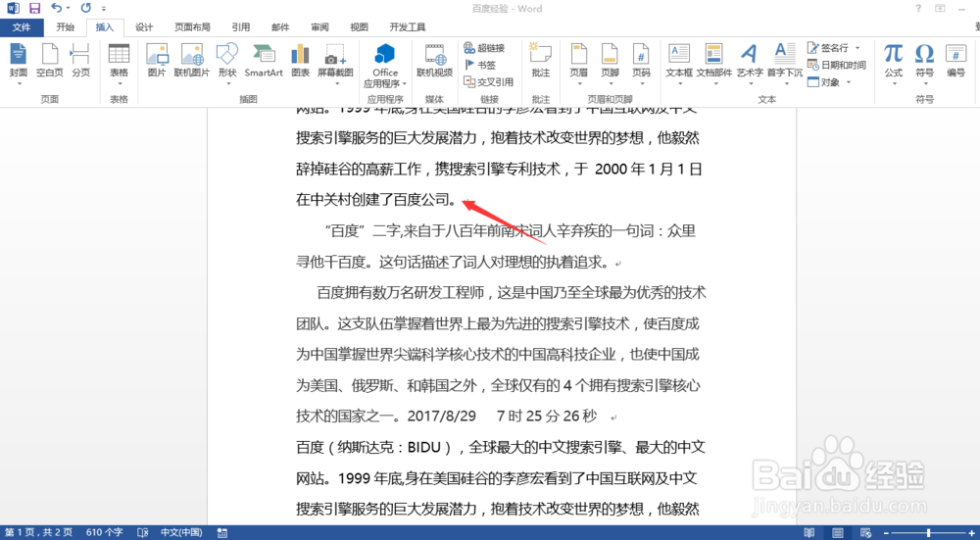This screenshot has width=980, height=540.
Task: Redo the last action
Action: click(x=85, y=8)
